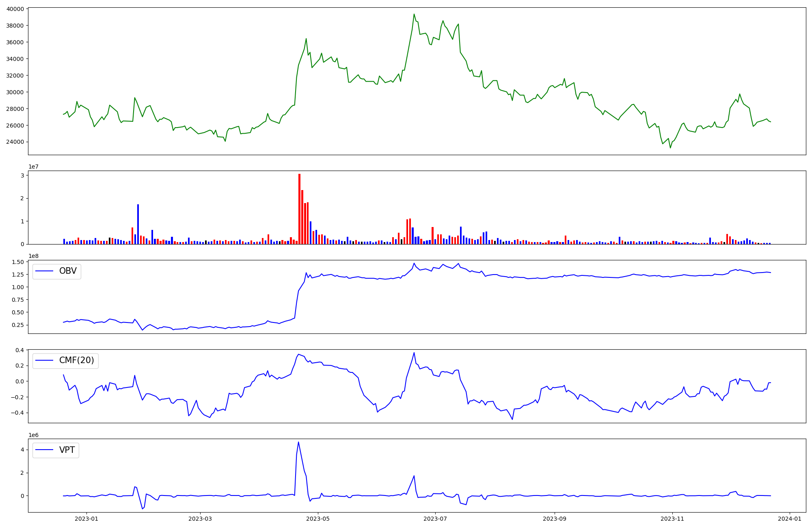
Task: Click the blue line sample in CMF(20) legend
Action: coord(45,361)
